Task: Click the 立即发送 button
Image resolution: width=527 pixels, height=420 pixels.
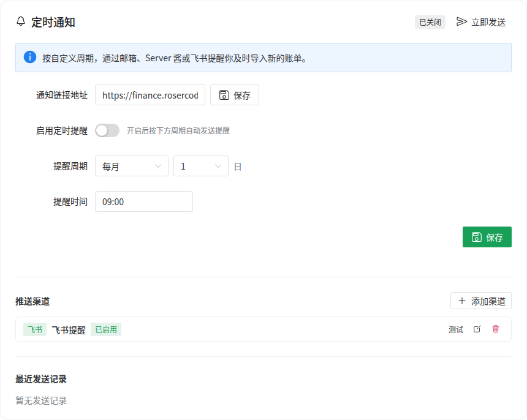Action: 481,22
